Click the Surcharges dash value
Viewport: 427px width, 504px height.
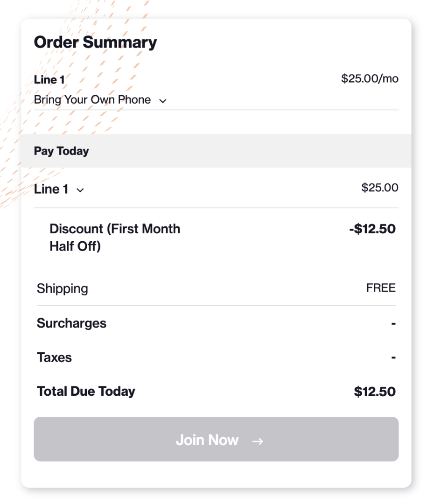393,323
